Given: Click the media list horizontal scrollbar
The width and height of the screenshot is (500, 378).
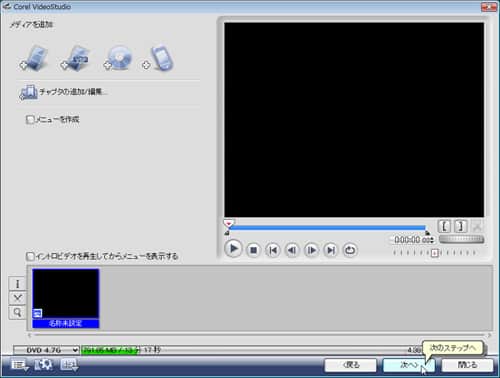Looking at the screenshot, I should click(x=259, y=335).
